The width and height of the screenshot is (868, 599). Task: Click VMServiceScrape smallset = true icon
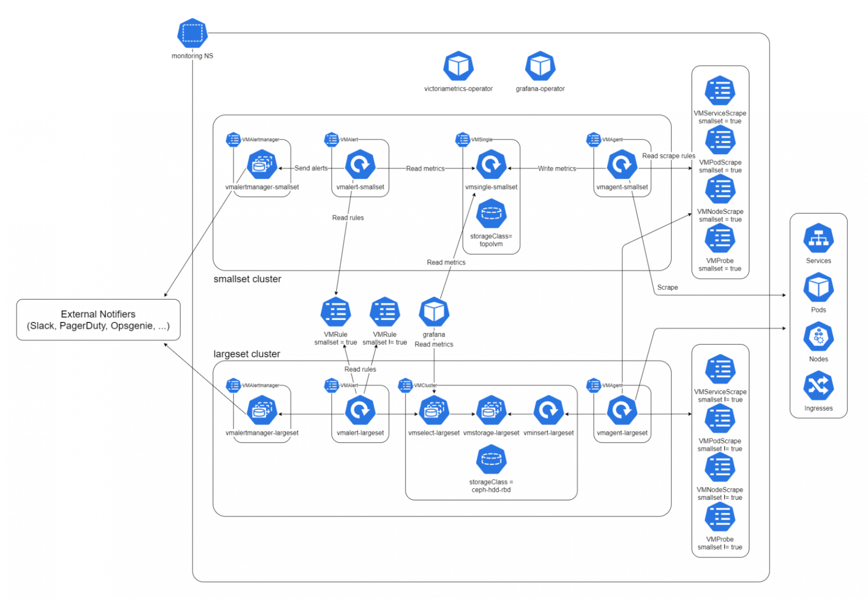click(x=720, y=90)
